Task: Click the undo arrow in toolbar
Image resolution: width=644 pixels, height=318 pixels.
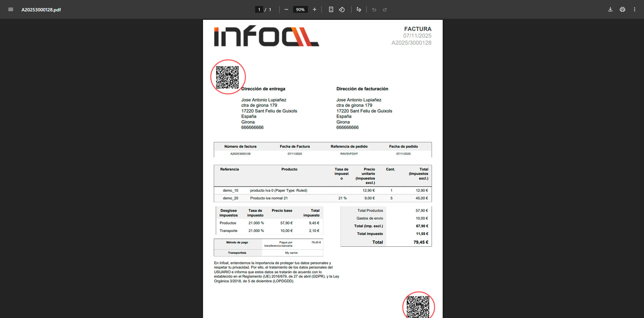Action: [x=374, y=9]
